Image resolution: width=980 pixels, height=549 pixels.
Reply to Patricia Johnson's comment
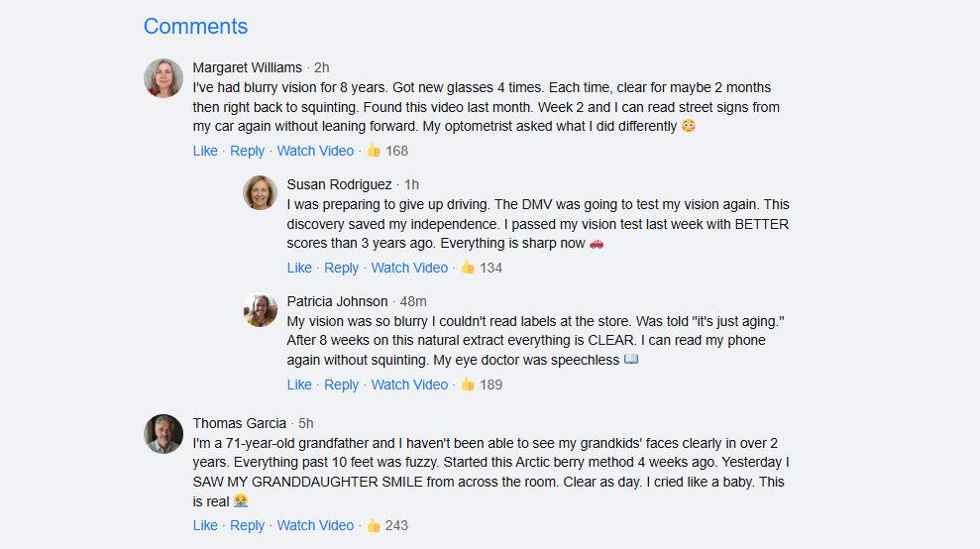pyautogui.click(x=341, y=384)
